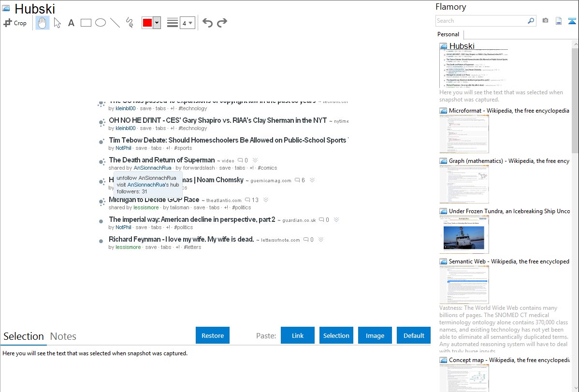Click comment icon on Richard Feynman post
This screenshot has width=579, height=392.
[306, 239]
